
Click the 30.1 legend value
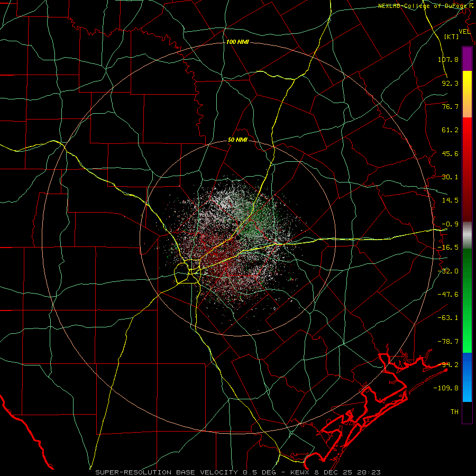pos(450,177)
